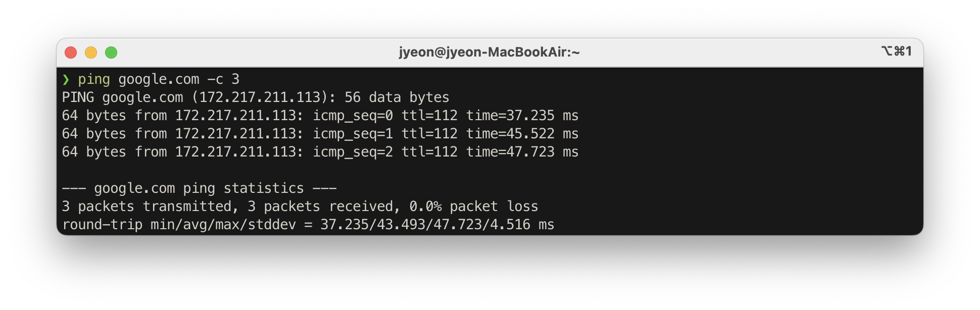Image resolution: width=980 pixels, height=310 pixels.
Task: Click the time=47.723 ms value
Action: 522,152
